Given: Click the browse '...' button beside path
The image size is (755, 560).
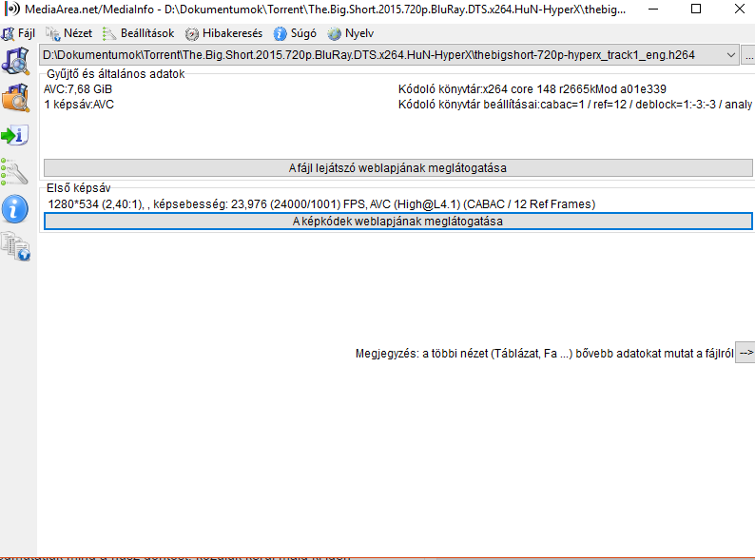Looking at the screenshot, I should 748,55.
